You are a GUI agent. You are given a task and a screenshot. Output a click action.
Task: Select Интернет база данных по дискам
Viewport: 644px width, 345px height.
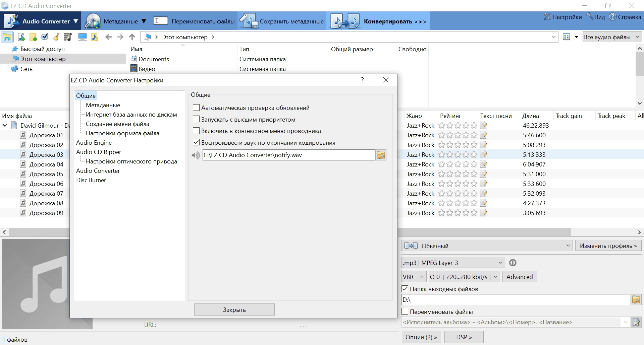[x=131, y=115]
